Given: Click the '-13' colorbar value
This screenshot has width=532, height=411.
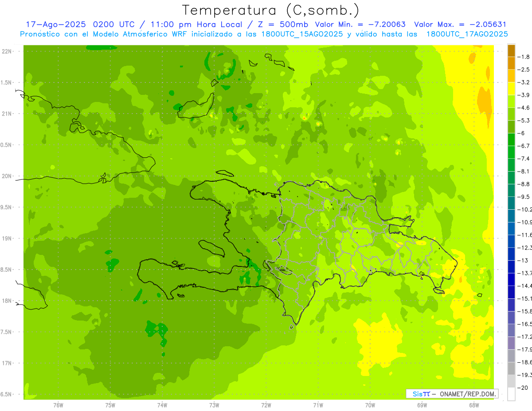Looking at the screenshot, I should click(524, 261).
